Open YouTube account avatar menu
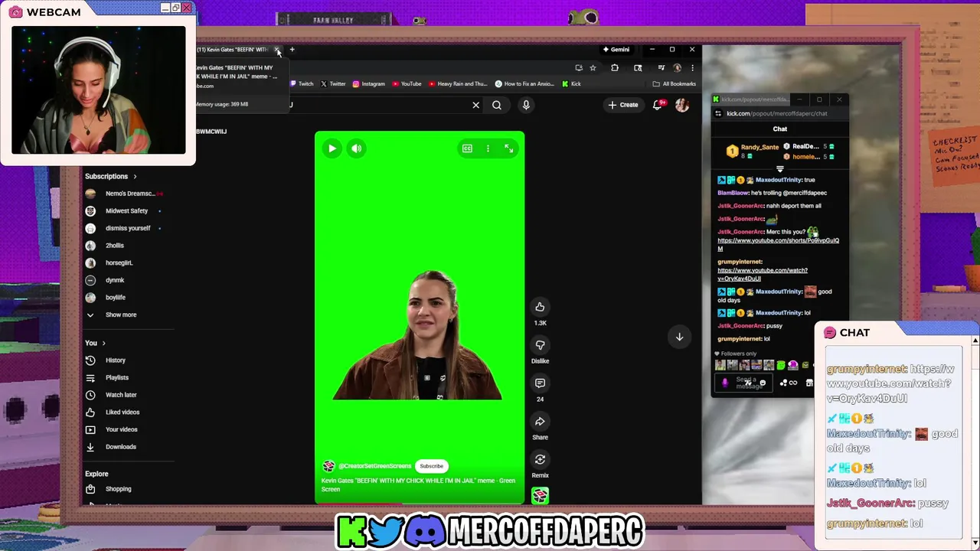Viewport: 980px width, 551px height. [x=681, y=105]
